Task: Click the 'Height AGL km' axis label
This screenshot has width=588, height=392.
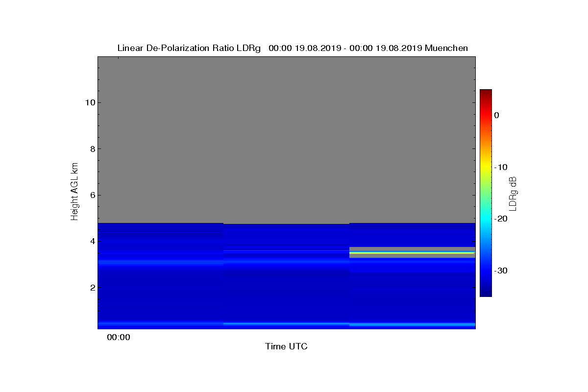Action: point(74,192)
